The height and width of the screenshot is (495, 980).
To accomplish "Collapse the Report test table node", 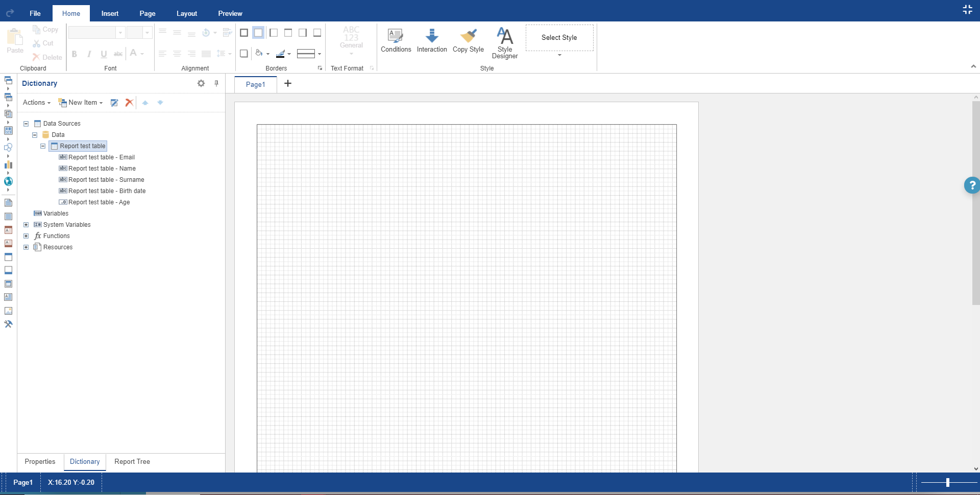I will pos(43,146).
